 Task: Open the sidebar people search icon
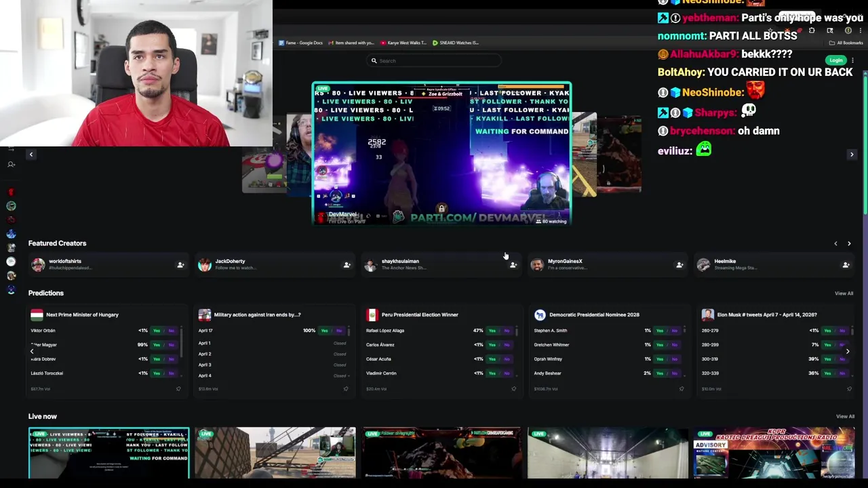11,165
